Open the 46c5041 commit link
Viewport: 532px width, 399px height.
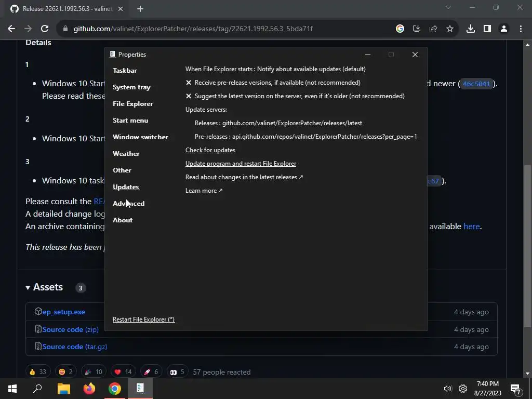click(x=476, y=84)
